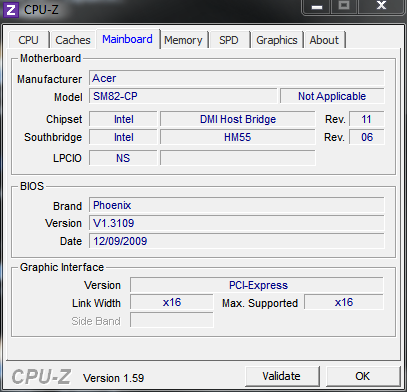Select the Manufacturer field showing Acer
This screenshot has height=392, width=407.
[x=237, y=78]
